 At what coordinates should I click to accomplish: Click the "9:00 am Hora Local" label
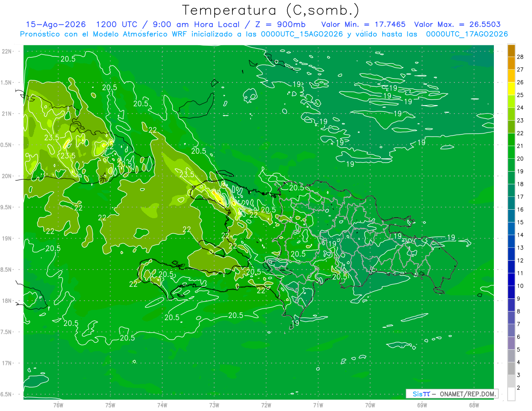point(197,24)
